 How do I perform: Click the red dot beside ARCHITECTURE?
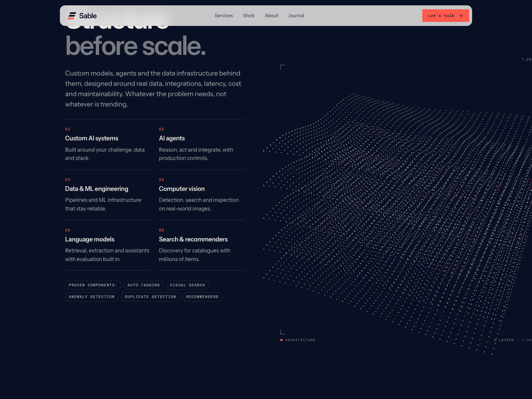281,340
